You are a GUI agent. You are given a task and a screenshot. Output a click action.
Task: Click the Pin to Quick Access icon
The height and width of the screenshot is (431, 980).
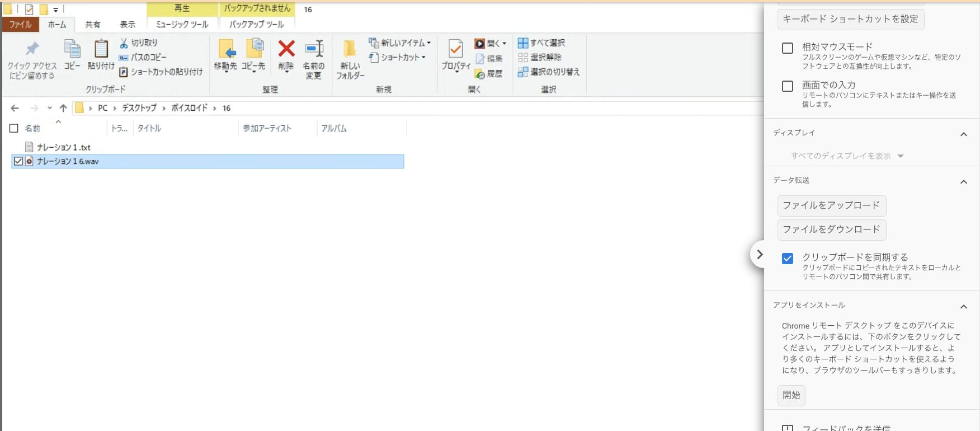click(32, 49)
